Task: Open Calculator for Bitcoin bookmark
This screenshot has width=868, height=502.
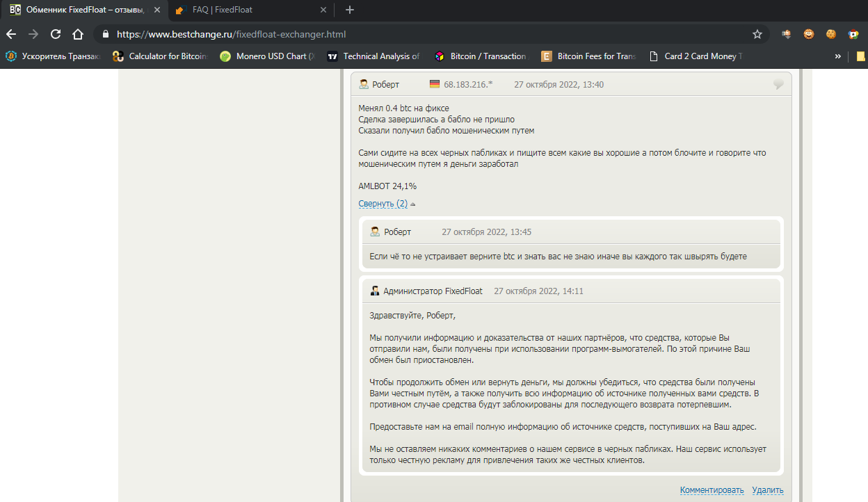Action: tap(161, 56)
